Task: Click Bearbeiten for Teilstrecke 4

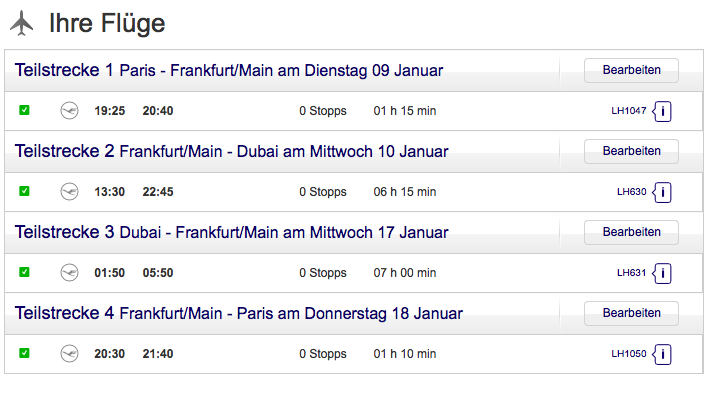Action: pyautogui.click(x=631, y=313)
